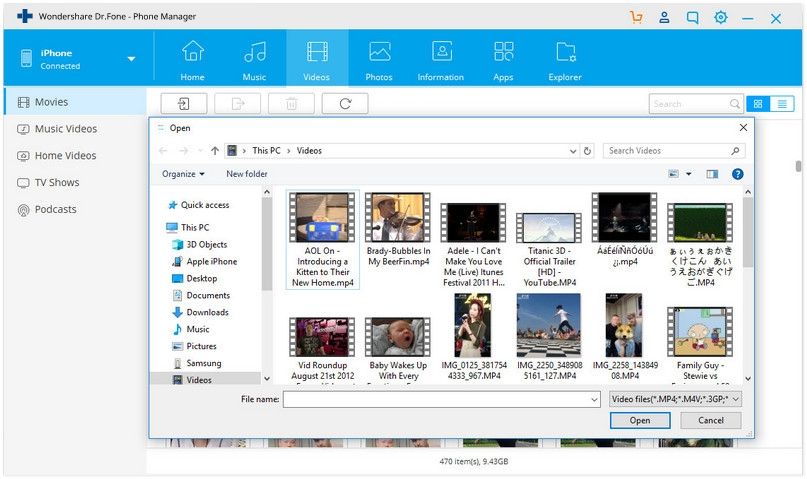807x479 pixels.
Task: Close the Open dialog
Action: [x=743, y=128]
